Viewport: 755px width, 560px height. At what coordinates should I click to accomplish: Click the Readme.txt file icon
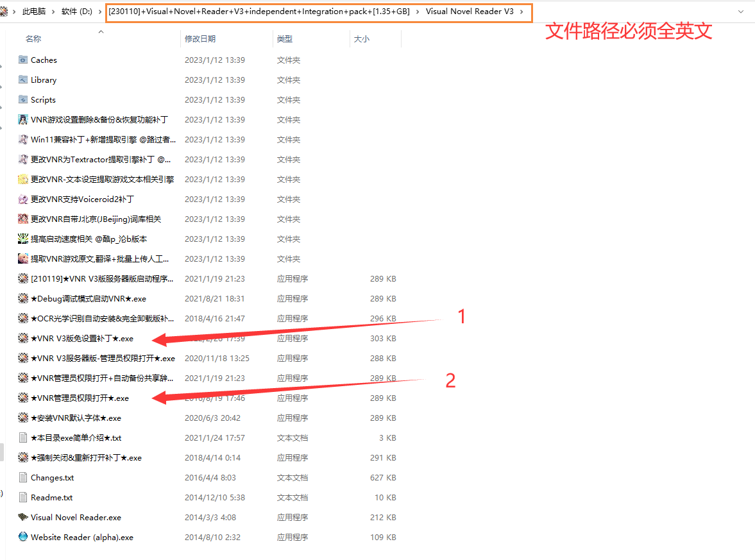point(23,497)
